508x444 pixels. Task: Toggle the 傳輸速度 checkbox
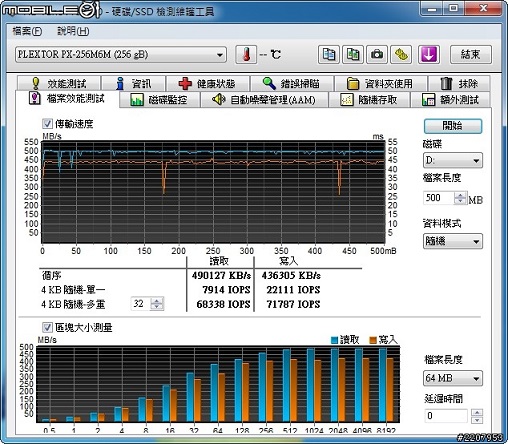click(47, 124)
